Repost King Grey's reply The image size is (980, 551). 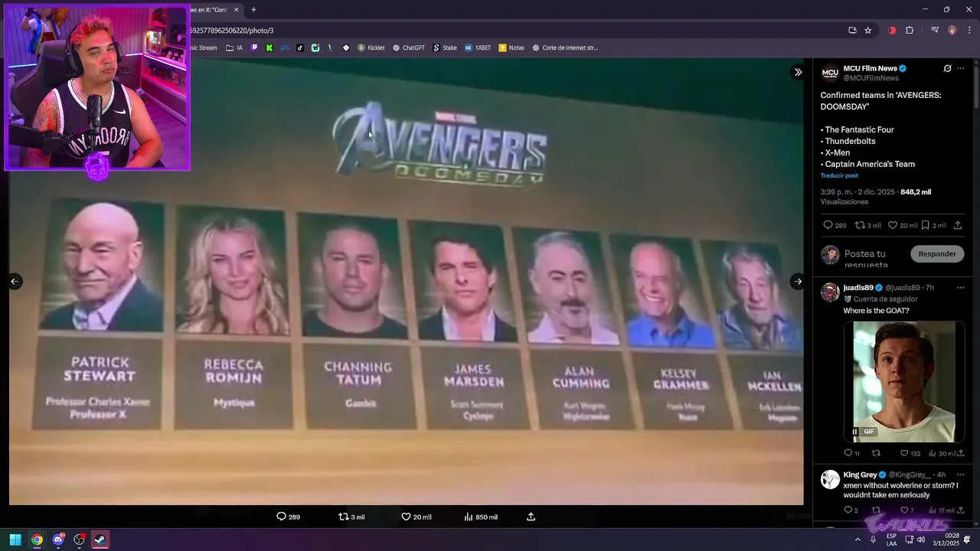point(876,510)
